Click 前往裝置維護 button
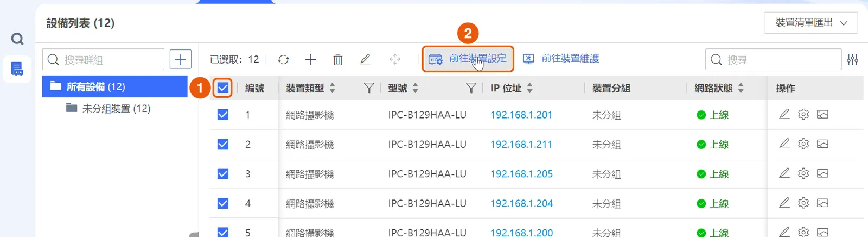 [x=561, y=59]
